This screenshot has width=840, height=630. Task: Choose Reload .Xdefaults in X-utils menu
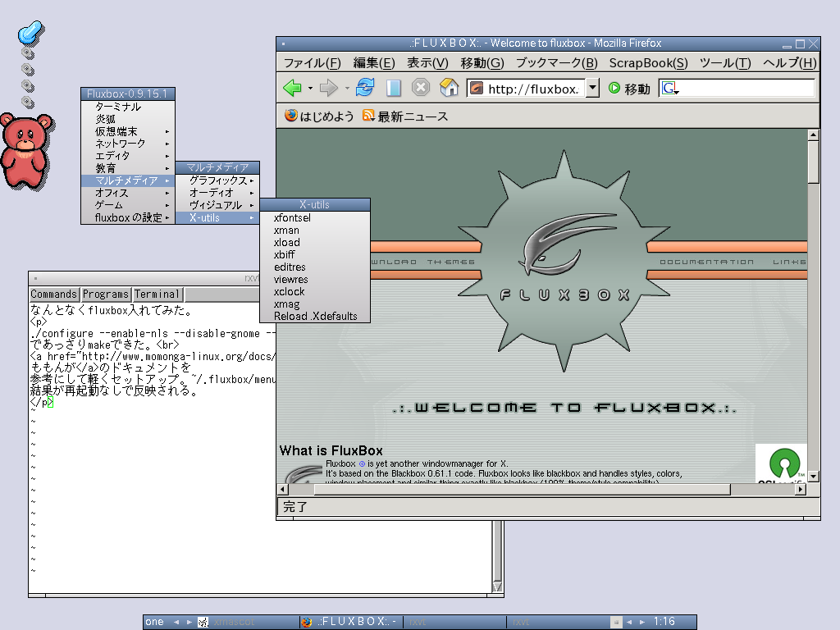tap(315, 317)
